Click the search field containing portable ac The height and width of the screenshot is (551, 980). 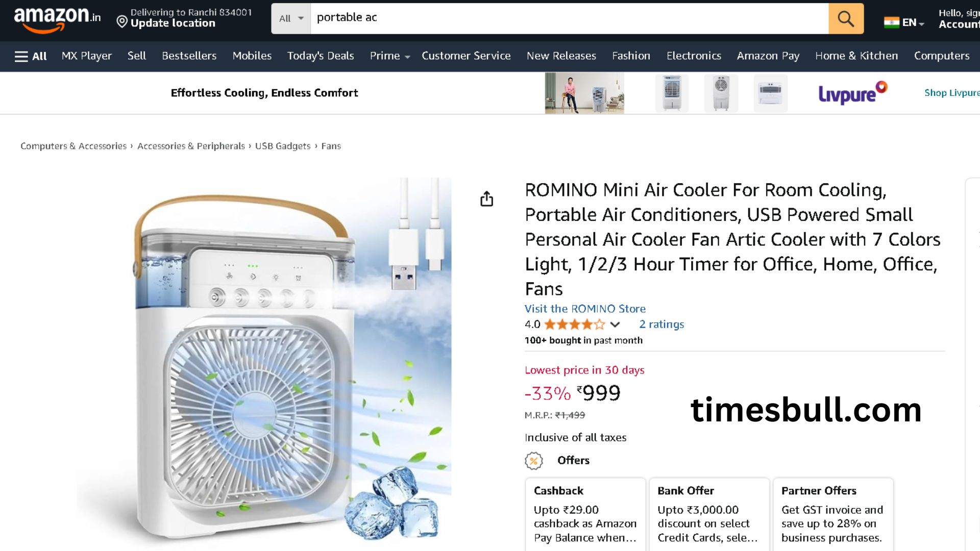click(x=569, y=18)
